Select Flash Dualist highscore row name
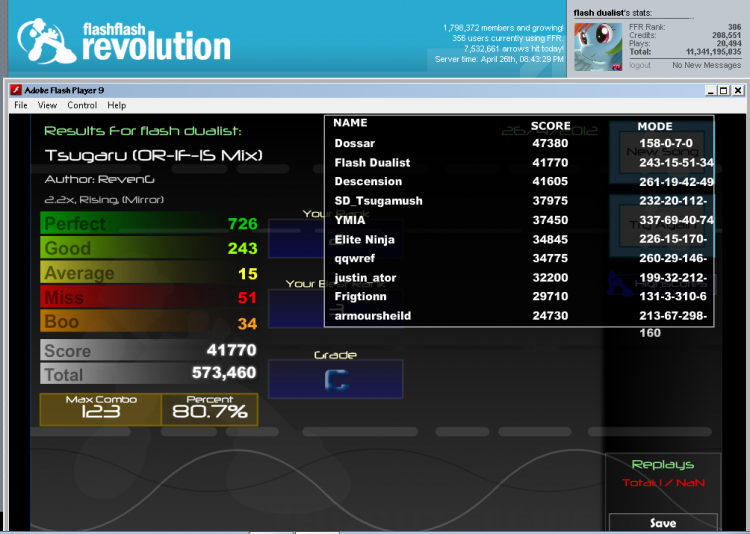Viewport: 750px width, 534px height. click(372, 163)
